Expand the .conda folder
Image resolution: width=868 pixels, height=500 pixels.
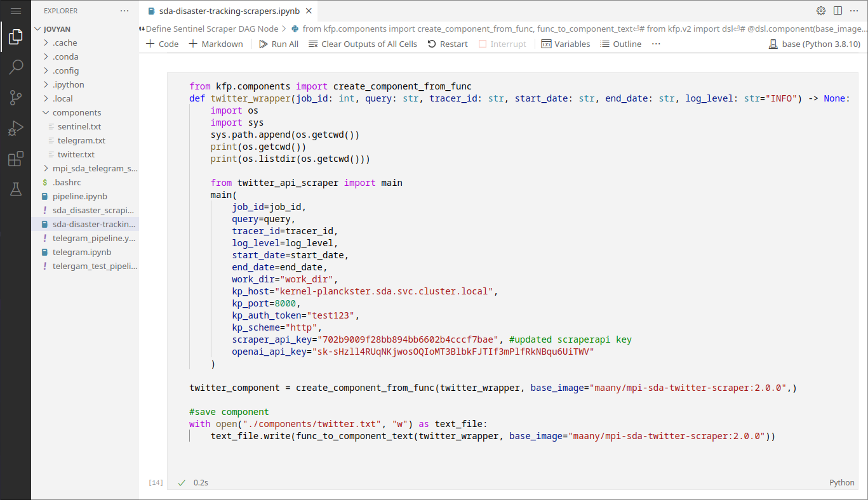click(85, 56)
